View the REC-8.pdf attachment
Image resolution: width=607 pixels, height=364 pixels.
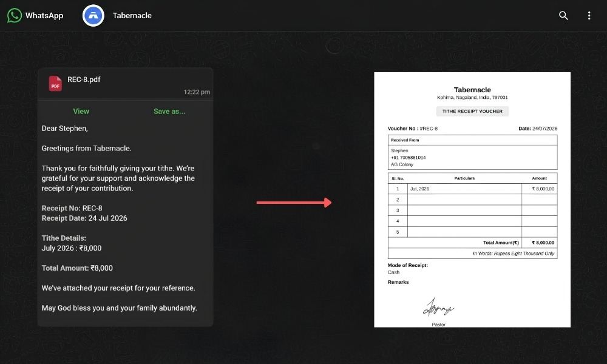click(x=81, y=112)
